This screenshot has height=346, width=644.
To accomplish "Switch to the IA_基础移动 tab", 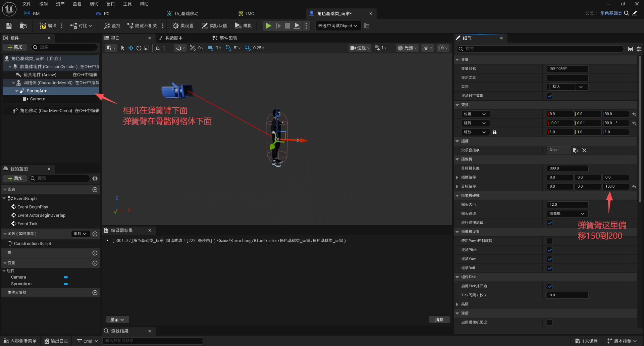I will click(x=187, y=14).
